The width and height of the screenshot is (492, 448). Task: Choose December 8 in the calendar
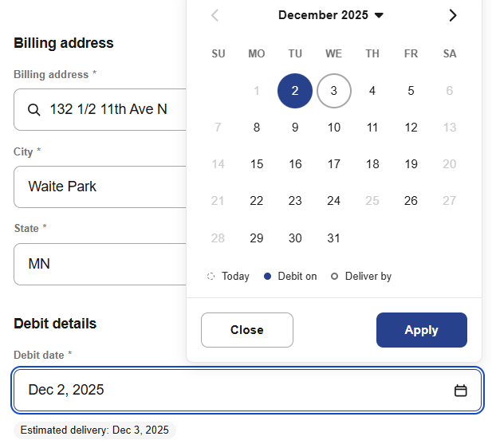pos(257,128)
